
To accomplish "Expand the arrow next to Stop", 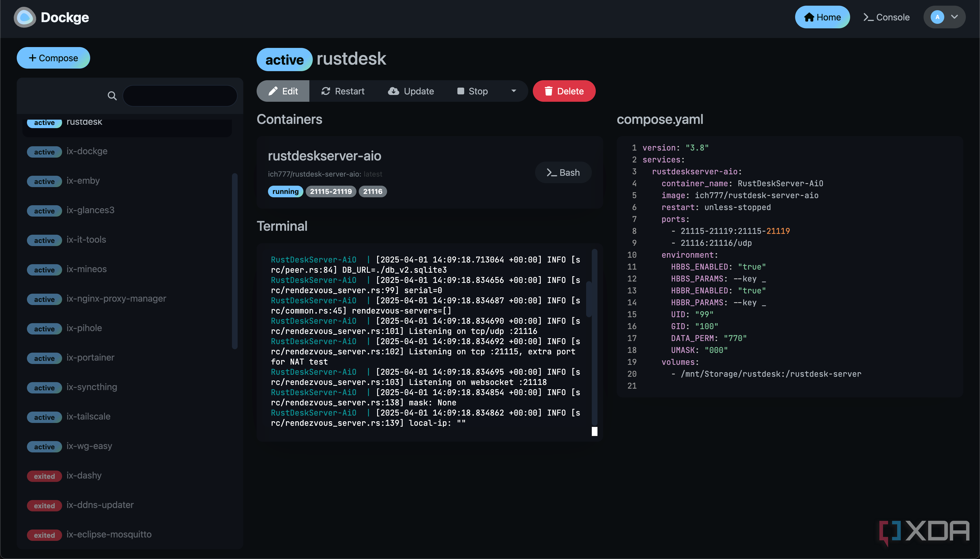I will (514, 91).
